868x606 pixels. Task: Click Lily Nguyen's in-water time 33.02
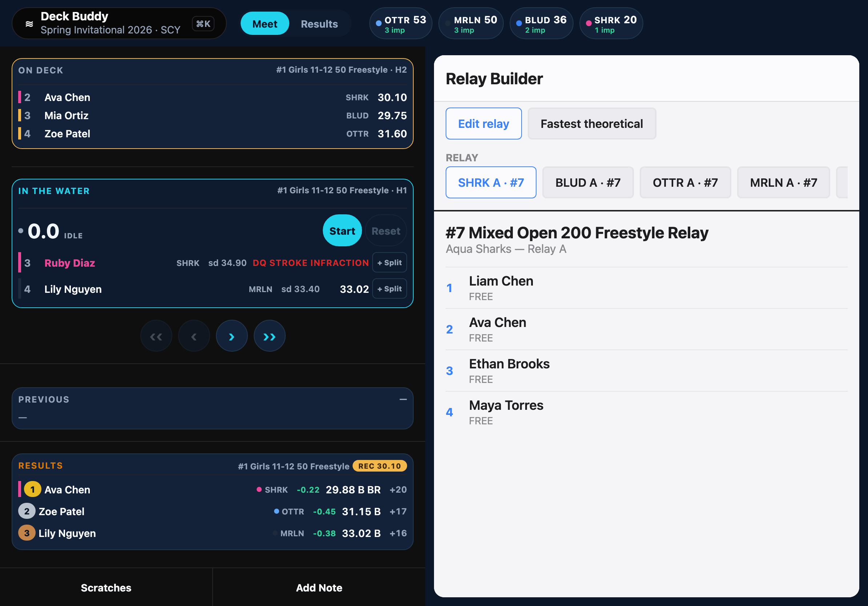354,290
